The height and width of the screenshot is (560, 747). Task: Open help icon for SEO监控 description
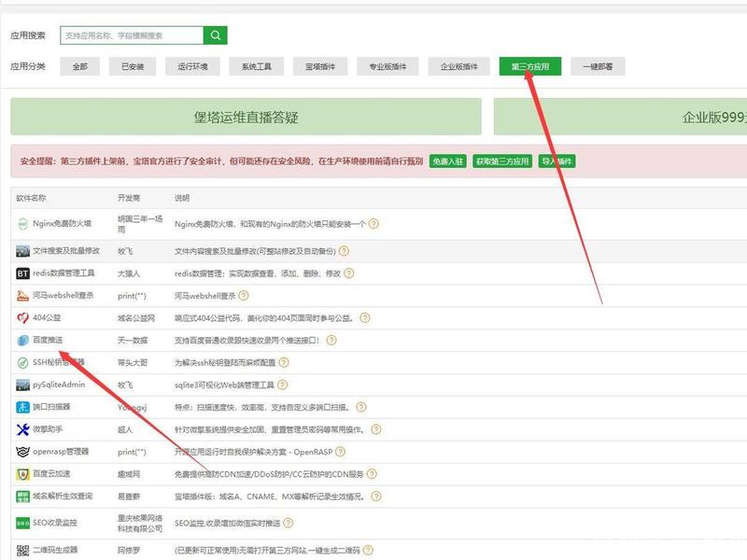point(289,524)
